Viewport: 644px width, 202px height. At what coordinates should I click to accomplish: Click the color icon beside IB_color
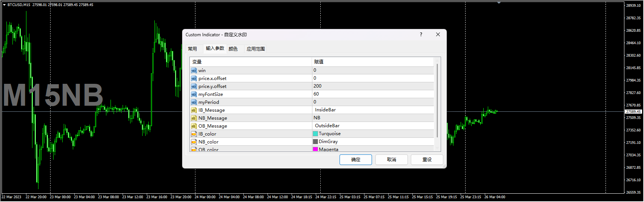194,134
